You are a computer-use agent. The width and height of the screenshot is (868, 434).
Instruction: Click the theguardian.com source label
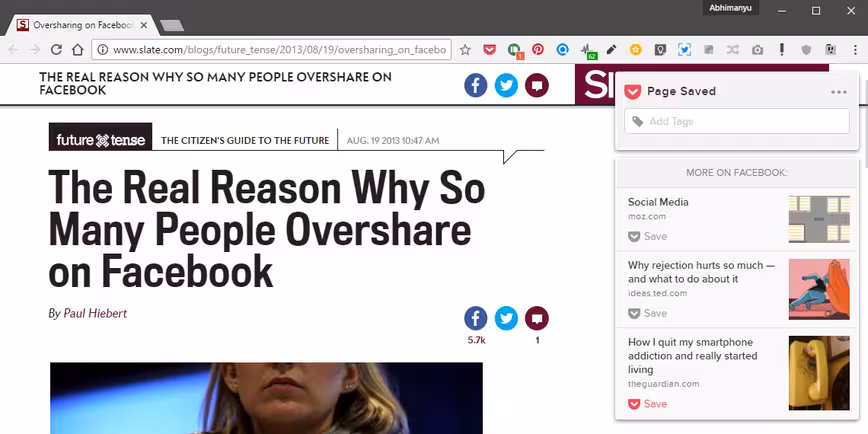664,384
